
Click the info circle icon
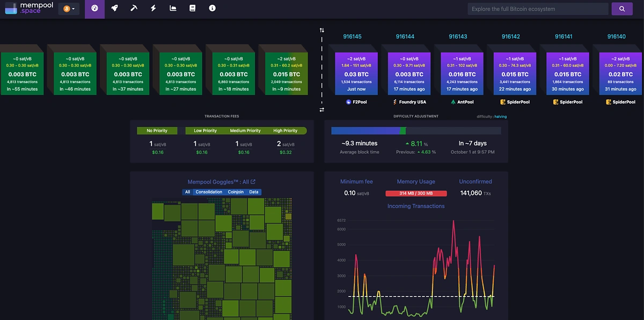click(x=212, y=9)
